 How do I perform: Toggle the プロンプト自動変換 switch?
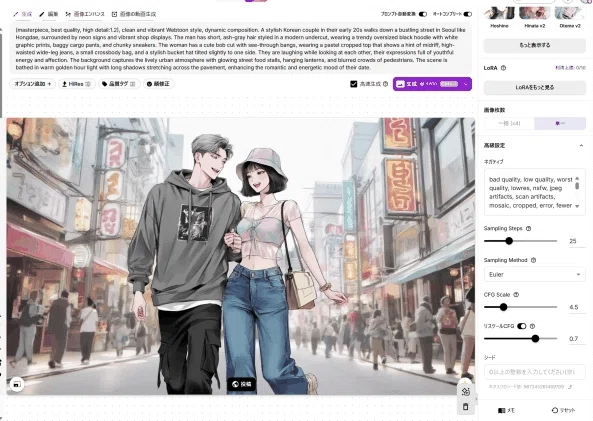(x=423, y=14)
